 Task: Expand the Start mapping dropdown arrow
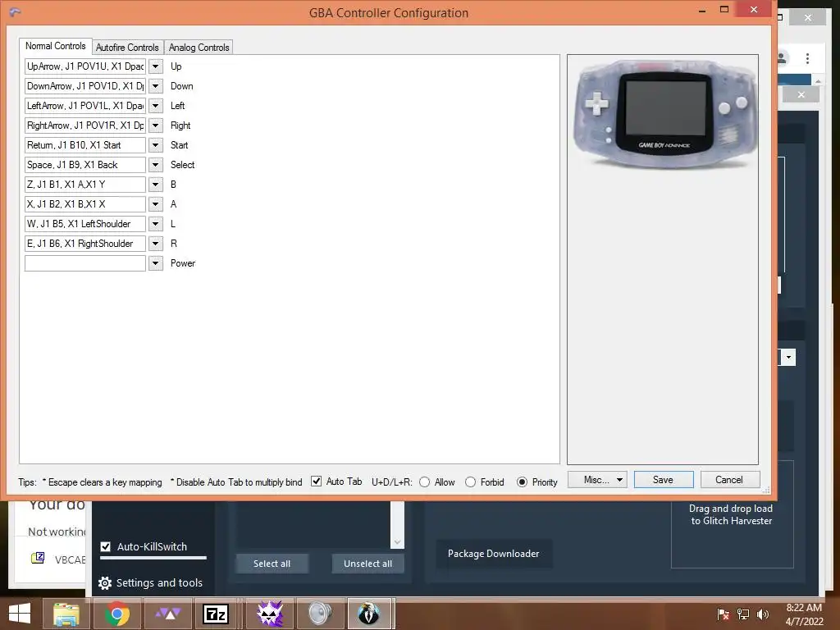(x=155, y=145)
